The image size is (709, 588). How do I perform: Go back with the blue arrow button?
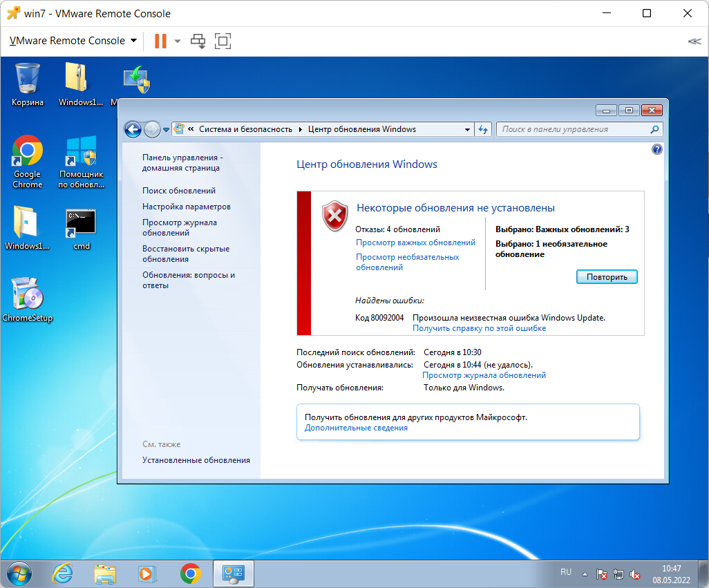[133, 130]
